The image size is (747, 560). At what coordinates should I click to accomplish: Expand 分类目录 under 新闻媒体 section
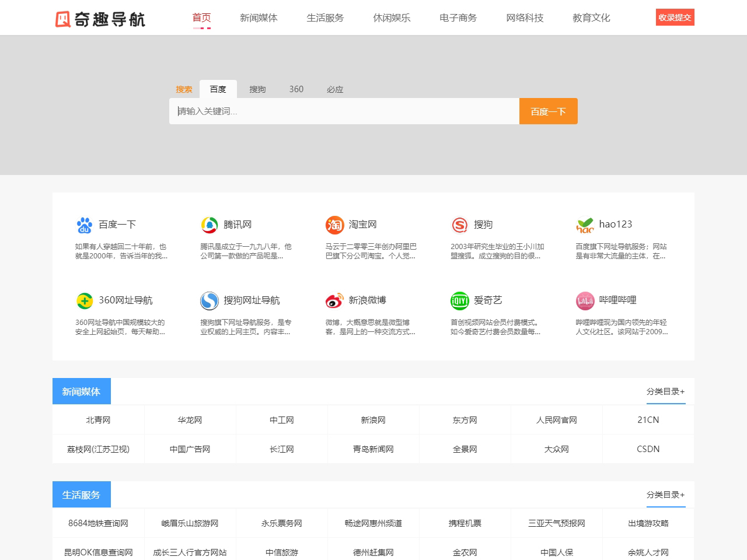coord(665,393)
